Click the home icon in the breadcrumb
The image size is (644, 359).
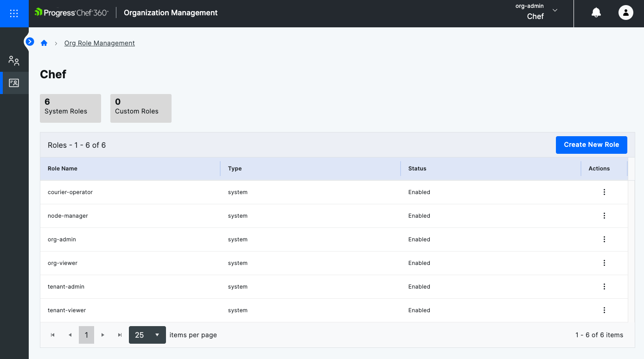point(44,43)
